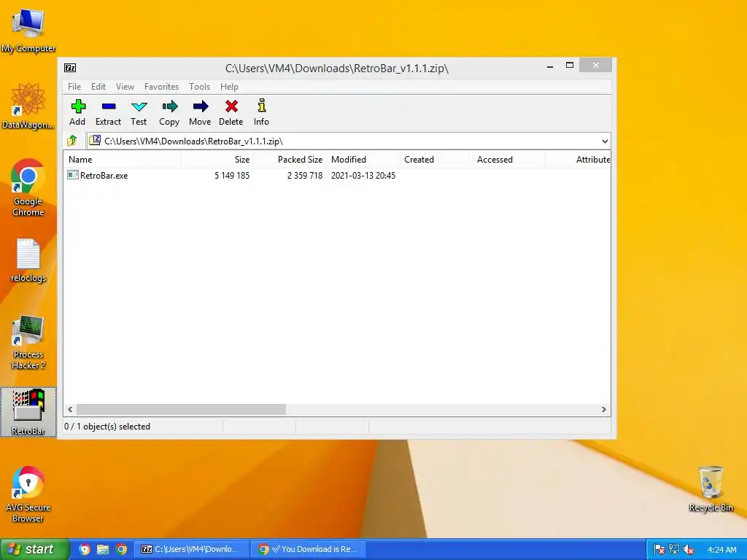Sort by the Size column header
This screenshot has width=747, height=560.
(217, 160)
